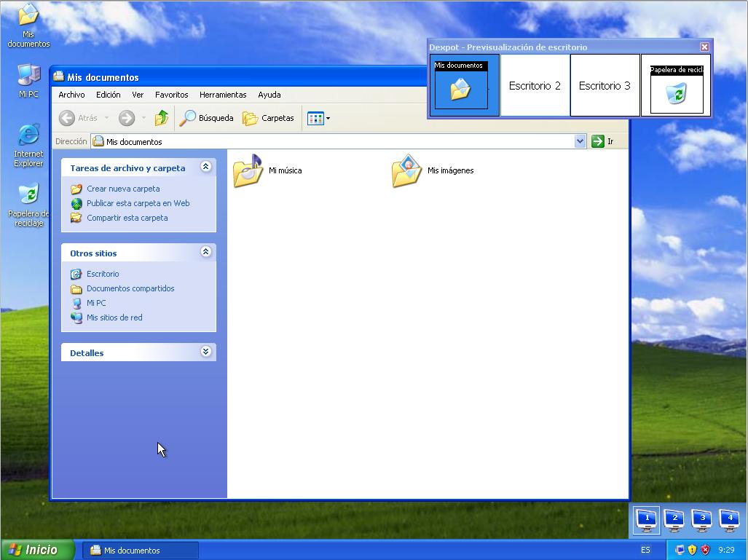The image size is (748, 560).
Task: Click the ES language indicator
Action: (x=645, y=550)
